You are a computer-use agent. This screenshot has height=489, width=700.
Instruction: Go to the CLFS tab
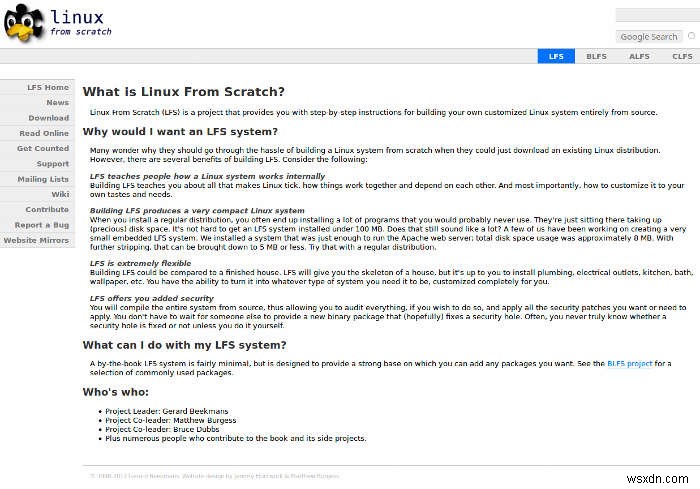682,56
